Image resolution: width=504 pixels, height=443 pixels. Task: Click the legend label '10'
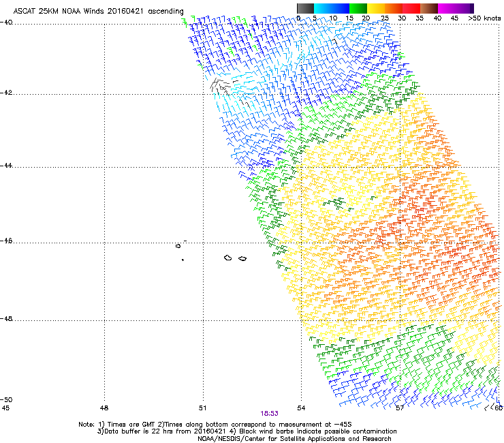coord(333,18)
